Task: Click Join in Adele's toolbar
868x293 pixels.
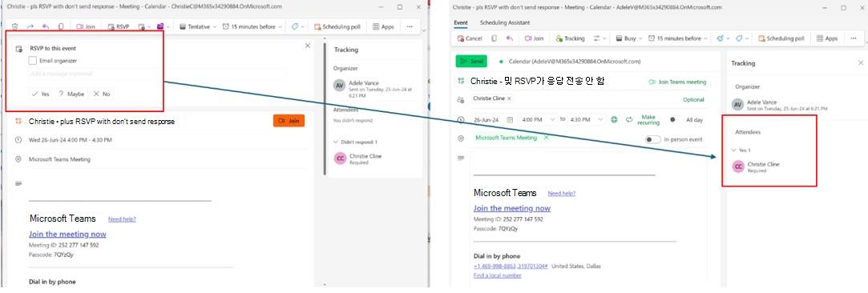Action: click(x=534, y=38)
